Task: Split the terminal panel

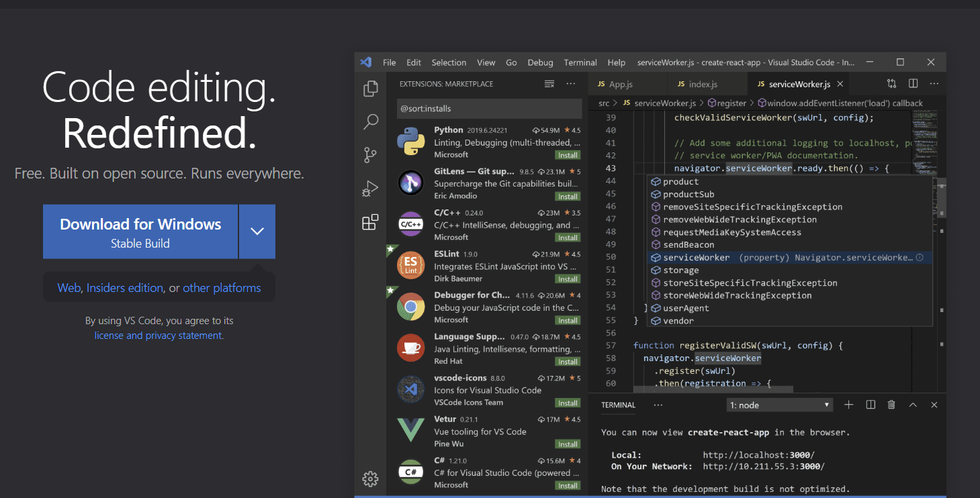Action: click(x=871, y=405)
